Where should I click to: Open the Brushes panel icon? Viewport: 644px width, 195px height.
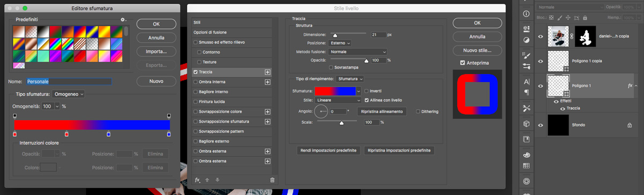point(526,55)
